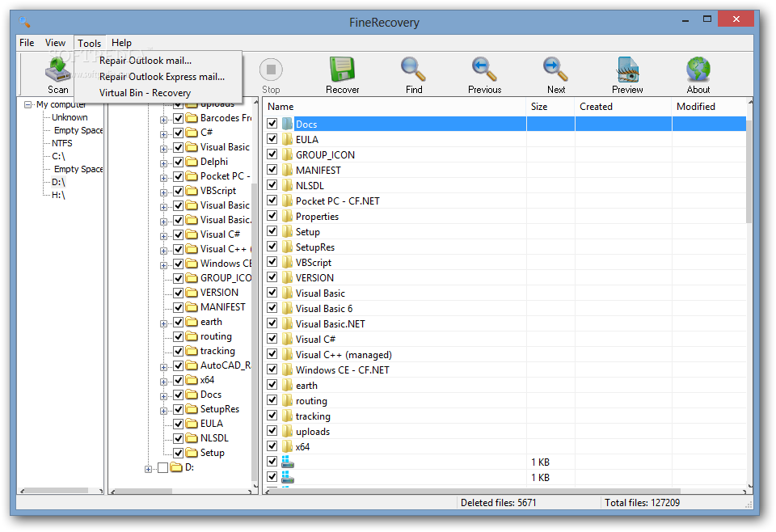Click the second 1 KB file icon

tap(288, 477)
